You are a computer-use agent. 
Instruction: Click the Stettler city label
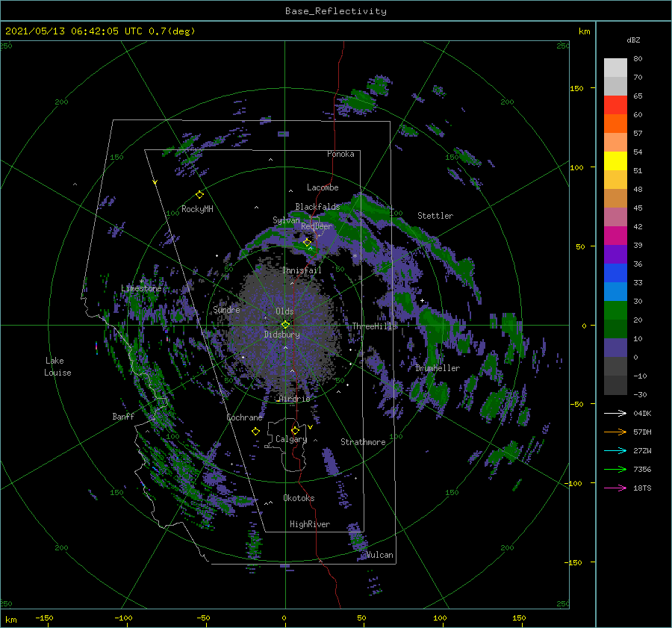click(x=435, y=216)
